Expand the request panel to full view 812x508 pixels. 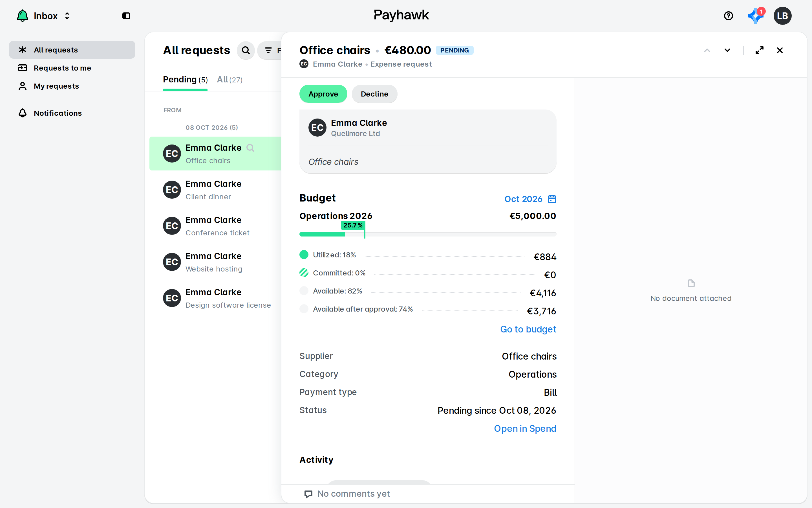pos(759,51)
